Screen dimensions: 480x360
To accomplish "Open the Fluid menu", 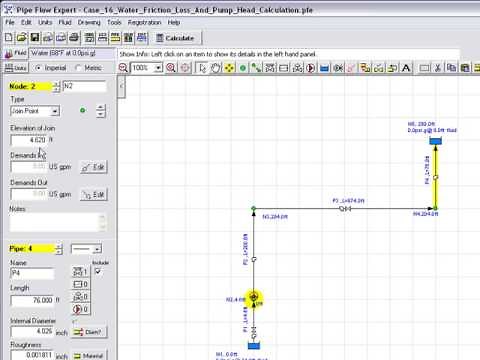I will point(65,22).
